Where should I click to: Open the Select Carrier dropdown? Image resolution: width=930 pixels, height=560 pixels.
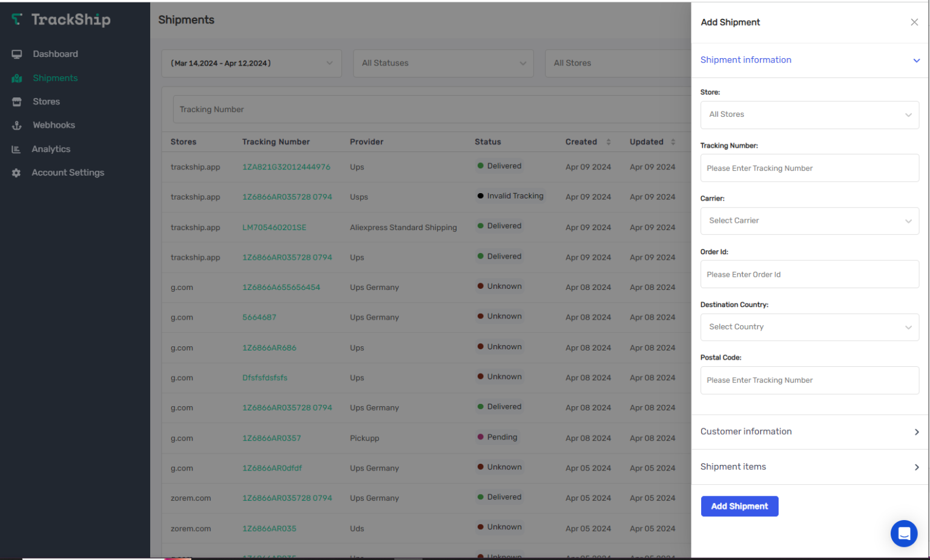coord(810,220)
